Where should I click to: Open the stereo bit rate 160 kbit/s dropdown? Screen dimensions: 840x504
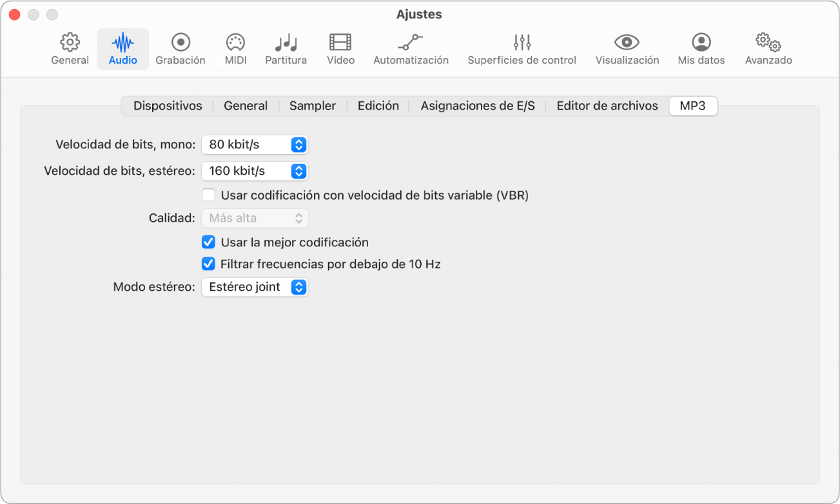tap(255, 171)
